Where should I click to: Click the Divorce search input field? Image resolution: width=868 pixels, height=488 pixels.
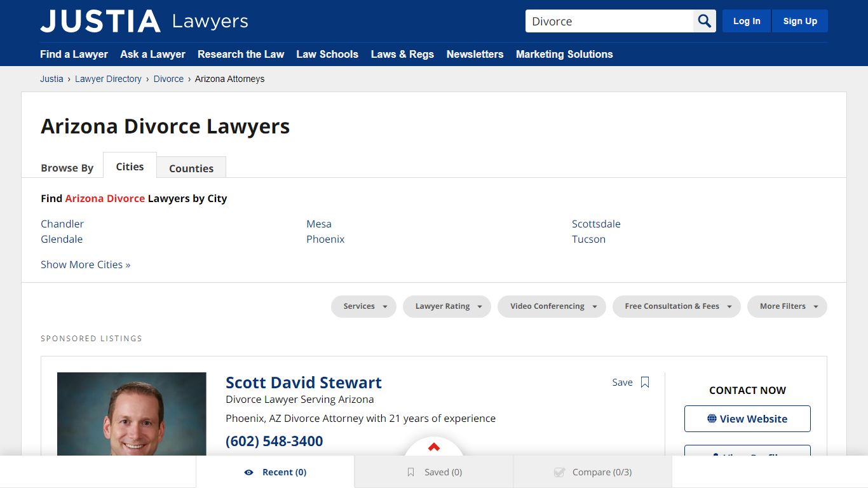click(x=609, y=21)
